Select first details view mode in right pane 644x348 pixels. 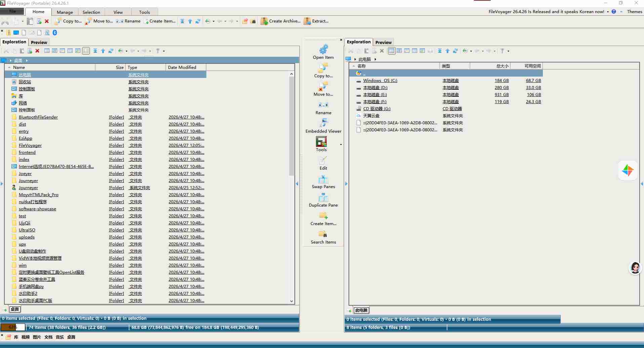pyautogui.click(x=391, y=51)
